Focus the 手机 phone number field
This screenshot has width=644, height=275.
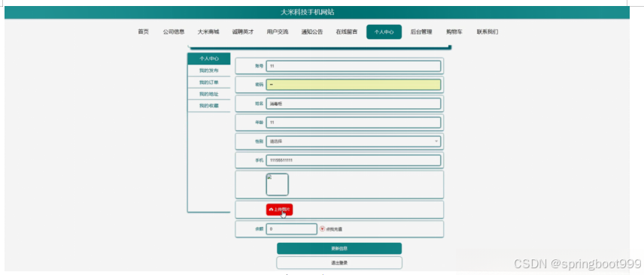pos(353,160)
